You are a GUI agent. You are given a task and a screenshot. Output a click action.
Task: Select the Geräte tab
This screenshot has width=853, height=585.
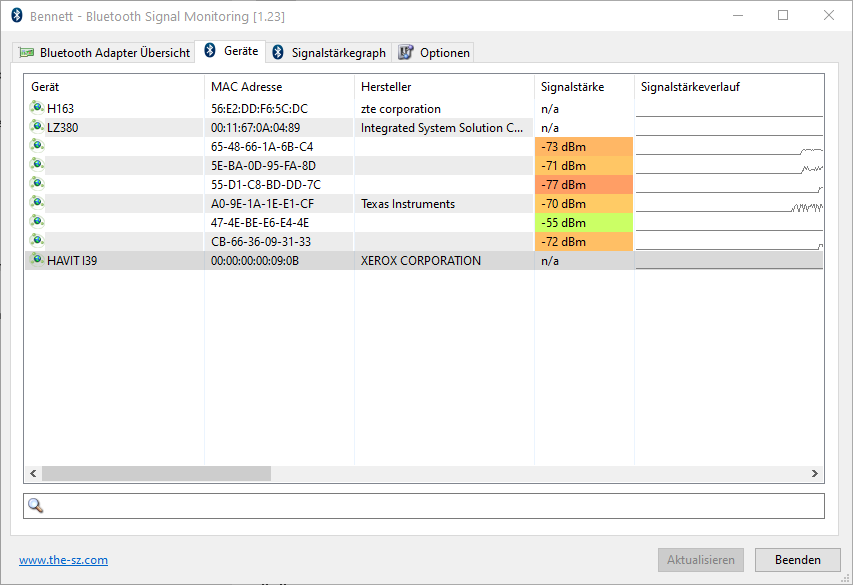tap(231, 51)
